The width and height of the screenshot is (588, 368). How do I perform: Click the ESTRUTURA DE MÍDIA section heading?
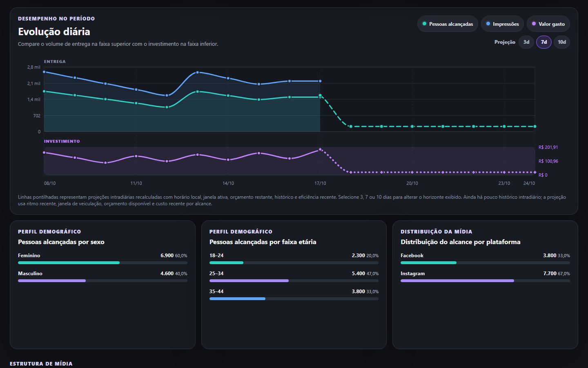41,364
